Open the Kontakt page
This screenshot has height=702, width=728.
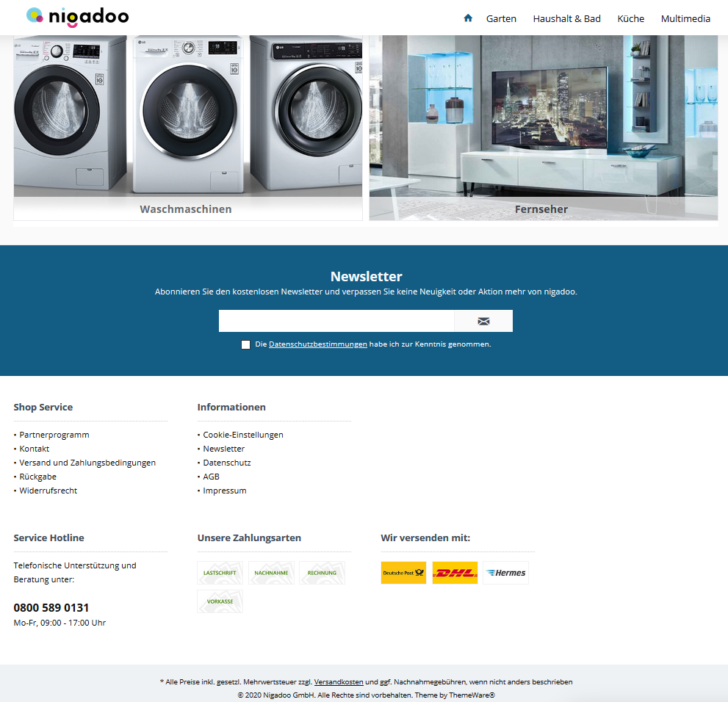coord(35,449)
